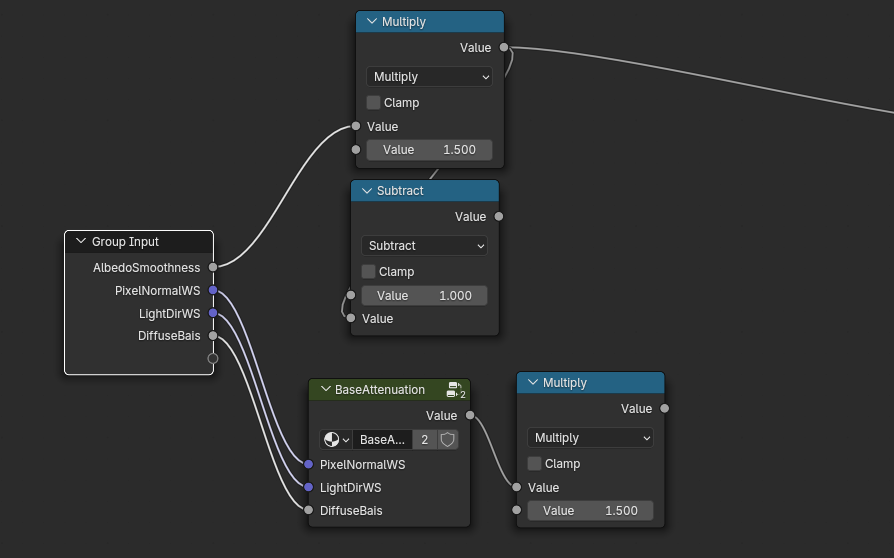Toggle the fake user shield on BaseAttenuation
This screenshot has height=558, width=894.
448,440
